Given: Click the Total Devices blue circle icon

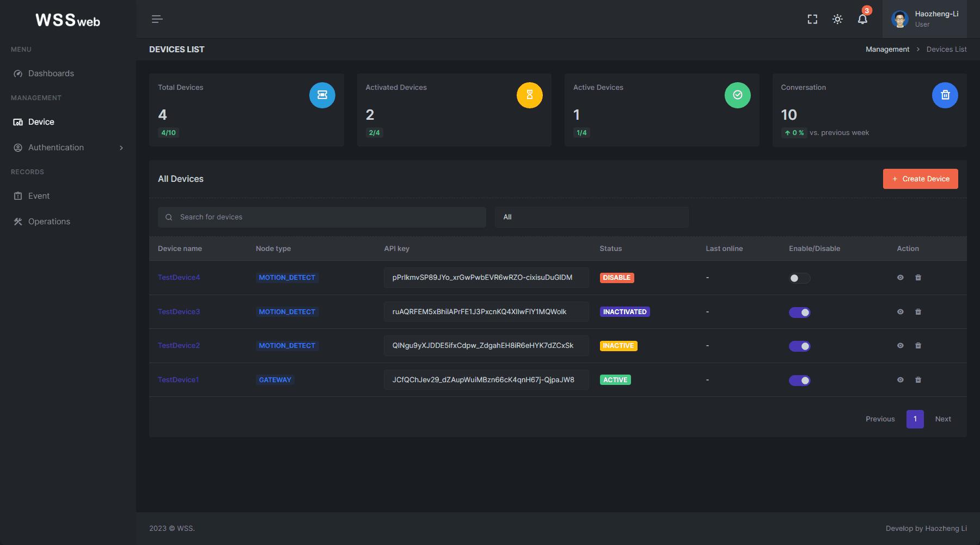Looking at the screenshot, I should point(322,95).
